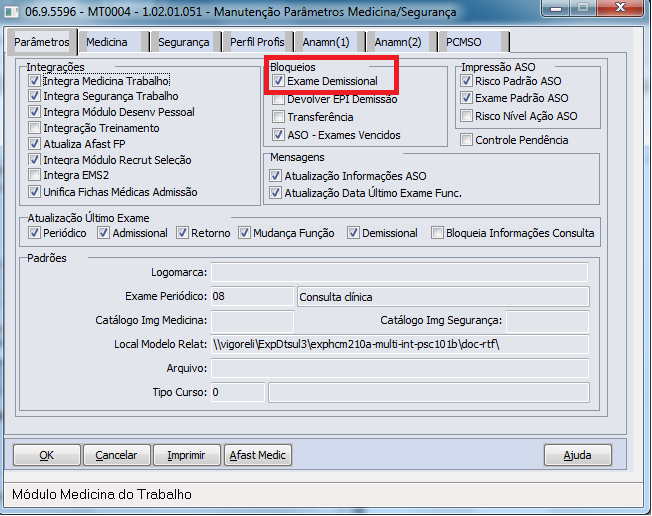Image resolution: width=652 pixels, height=516 pixels.
Task: Toggle ASO - Exames Vencidos checkbox
Action: (x=278, y=135)
